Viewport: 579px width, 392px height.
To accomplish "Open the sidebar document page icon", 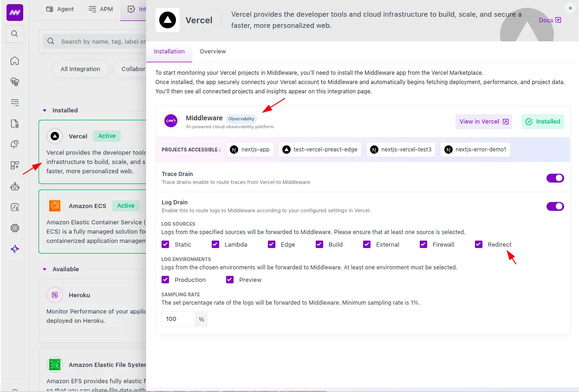I will pyautogui.click(x=15, y=124).
